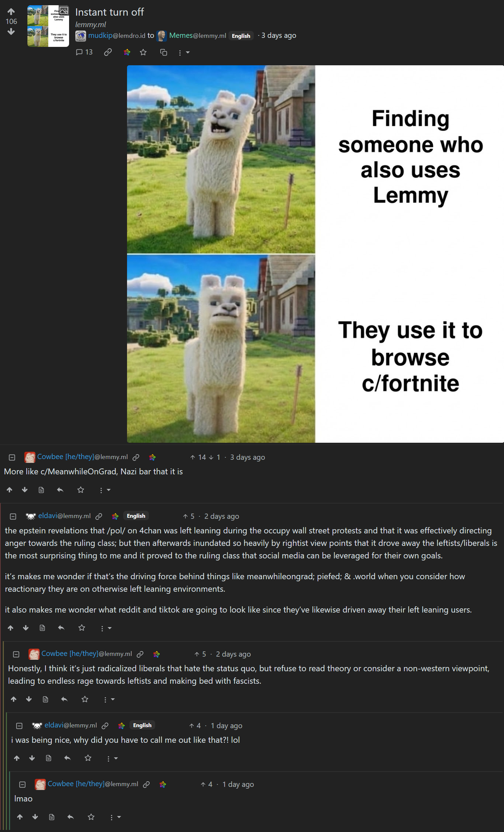Downvote the 'Instant turn off' post
Viewport: 504px width, 832px height.
pos(11,32)
